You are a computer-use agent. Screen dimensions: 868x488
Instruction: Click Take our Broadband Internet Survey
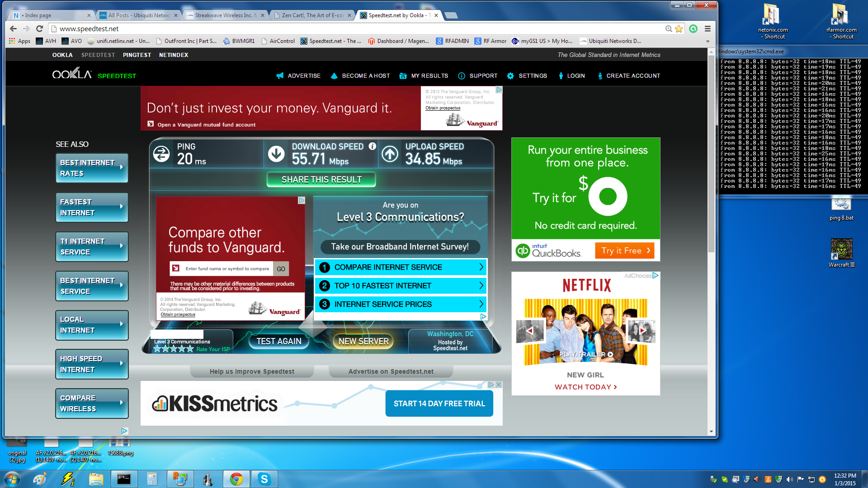400,247
